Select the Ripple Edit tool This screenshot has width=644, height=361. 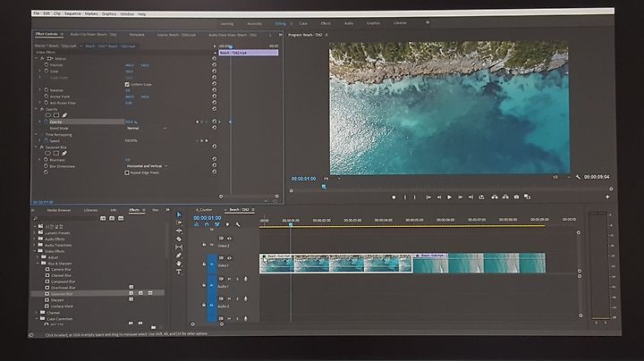point(179,231)
